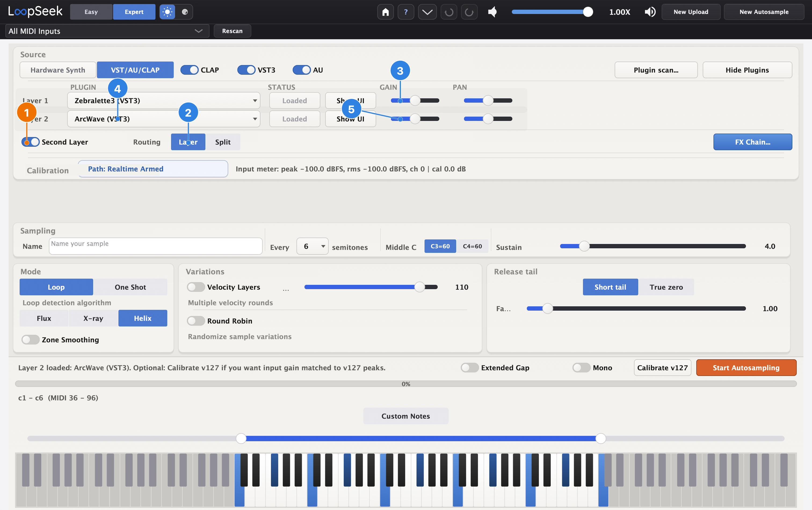Select the Flux loop detection algorithm

click(44, 318)
